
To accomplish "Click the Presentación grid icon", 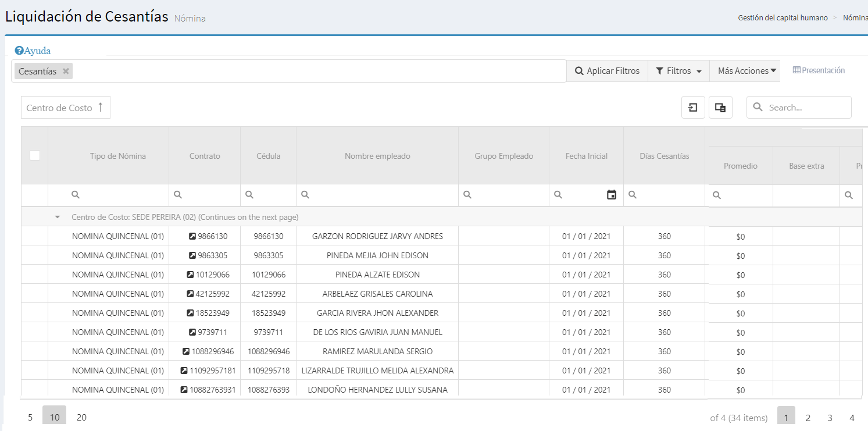I will (x=796, y=70).
